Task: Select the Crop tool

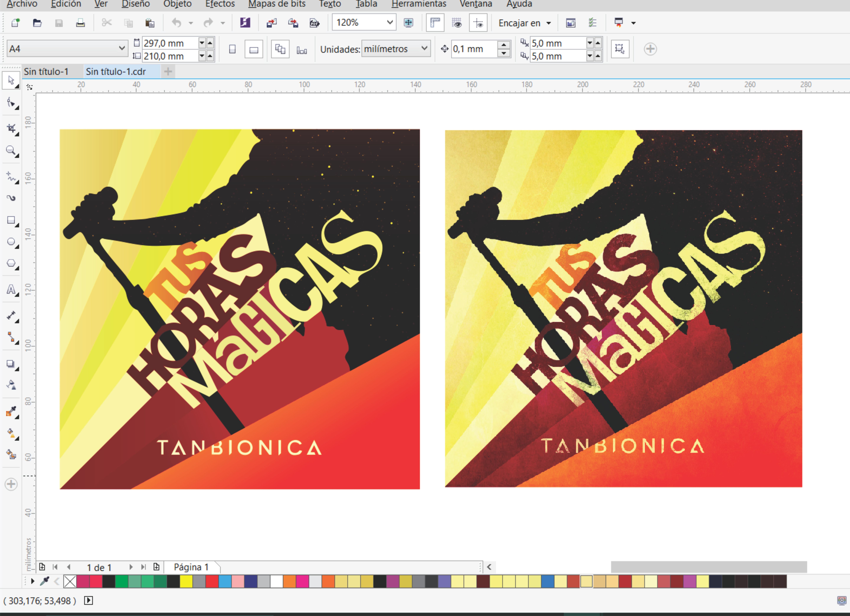Action: [x=11, y=129]
